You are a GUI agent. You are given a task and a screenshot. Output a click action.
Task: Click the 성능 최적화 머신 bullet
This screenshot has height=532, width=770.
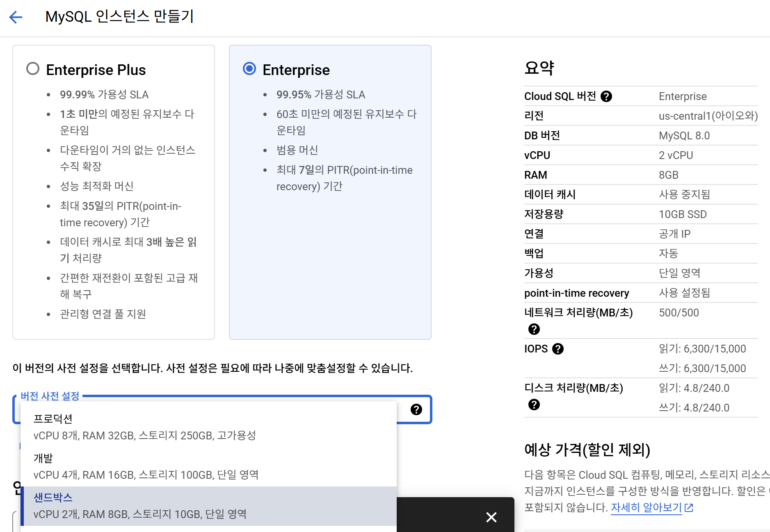(97, 186)
